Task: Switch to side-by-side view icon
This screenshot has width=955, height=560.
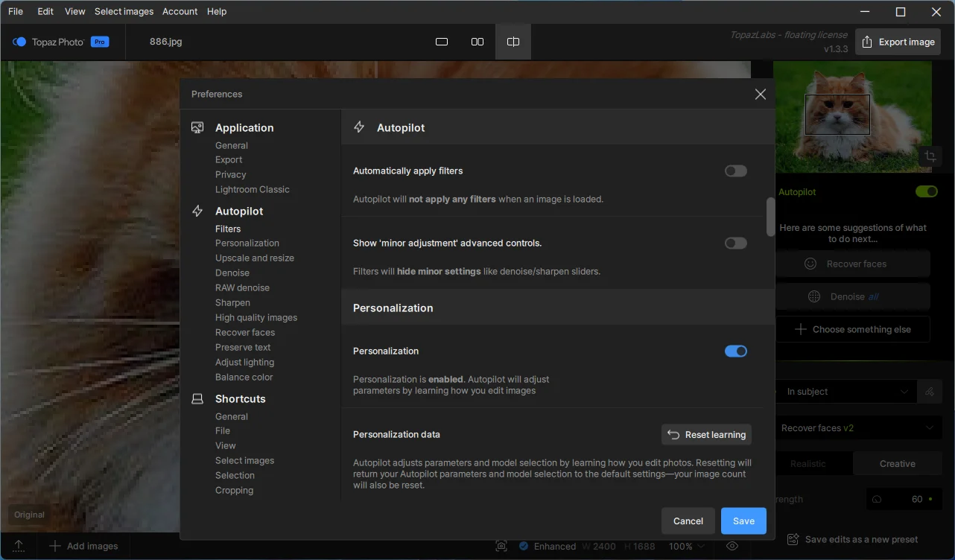Action: click(x=477, y=42)
